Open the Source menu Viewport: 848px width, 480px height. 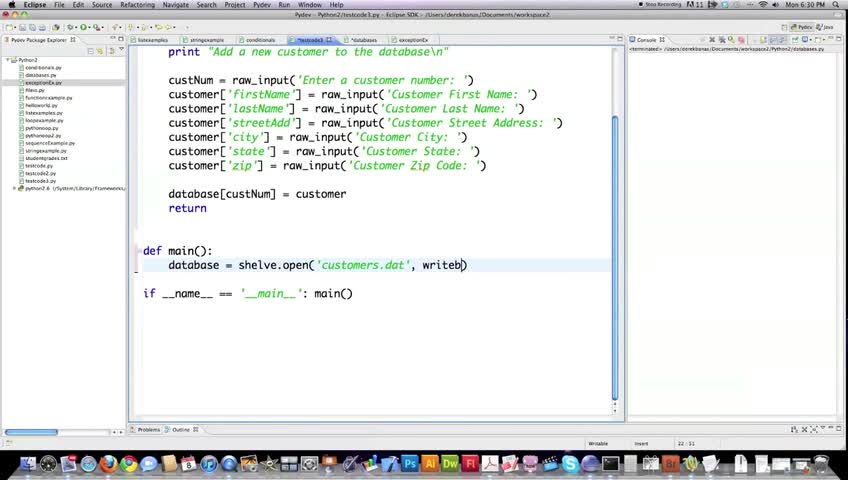[102, 4]
